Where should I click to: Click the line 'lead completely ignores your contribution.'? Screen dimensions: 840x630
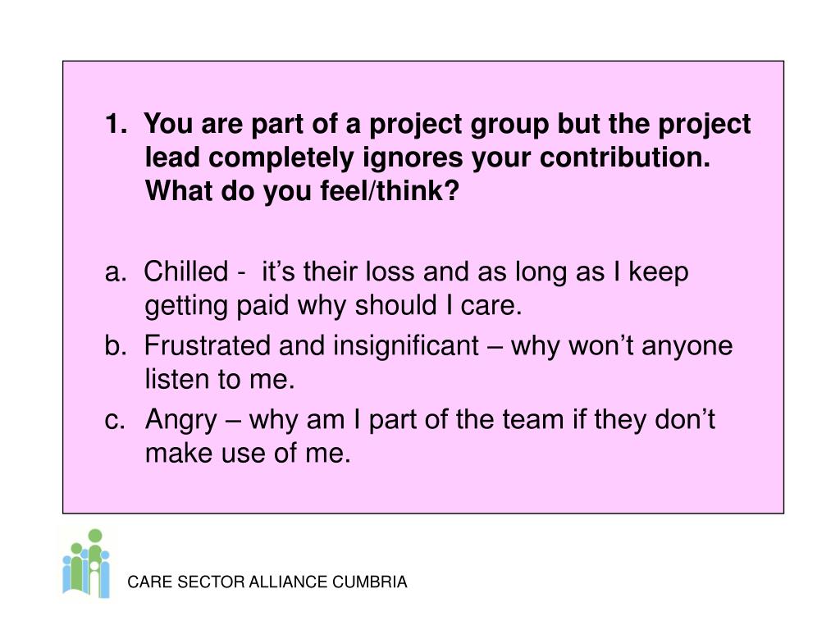point(427,158)
